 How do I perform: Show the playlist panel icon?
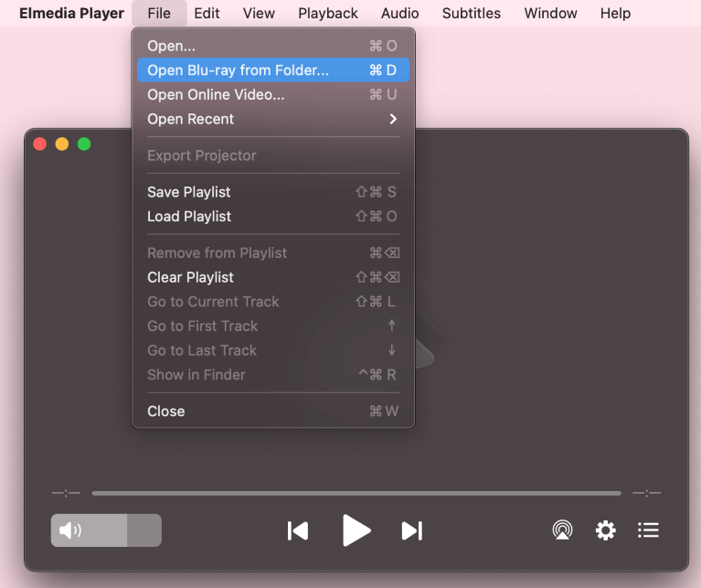[648, 530]
